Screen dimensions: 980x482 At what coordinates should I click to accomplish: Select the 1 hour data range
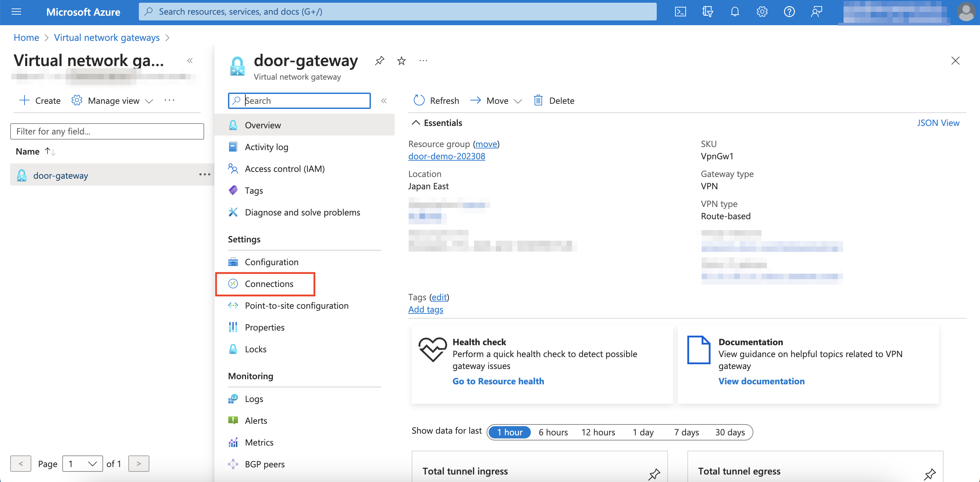[510, 432]
